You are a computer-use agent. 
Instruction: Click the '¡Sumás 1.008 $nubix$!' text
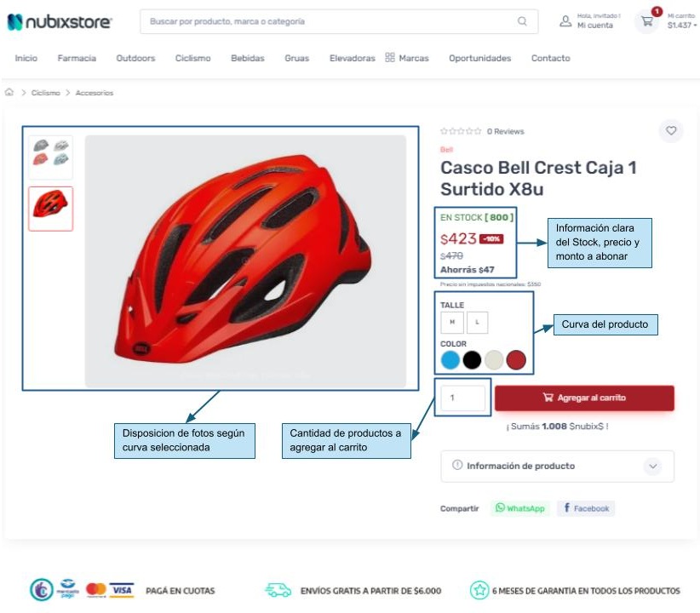pos(557,427)
